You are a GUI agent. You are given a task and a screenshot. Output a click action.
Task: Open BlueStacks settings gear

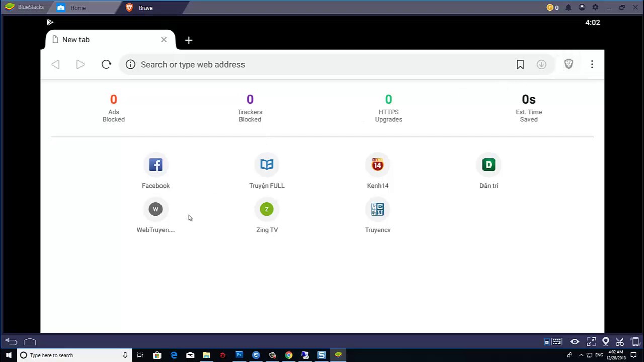coord(595,8)
